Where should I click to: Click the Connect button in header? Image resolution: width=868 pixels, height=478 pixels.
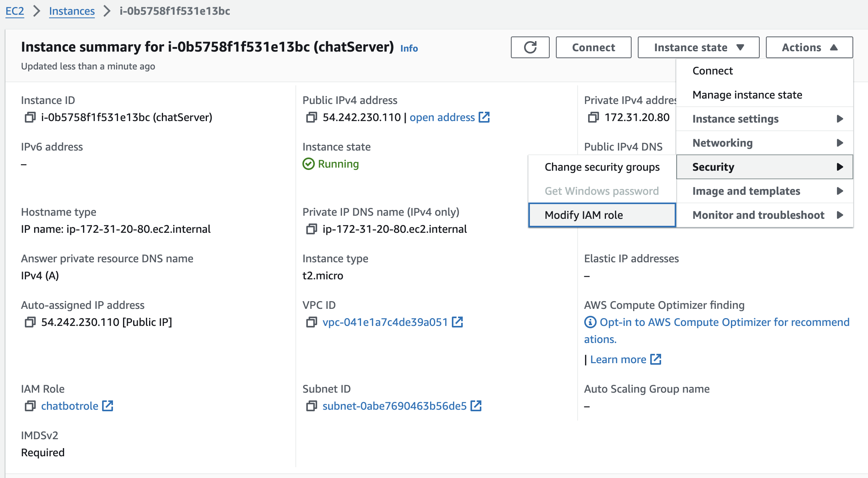[x=593, y=47]
